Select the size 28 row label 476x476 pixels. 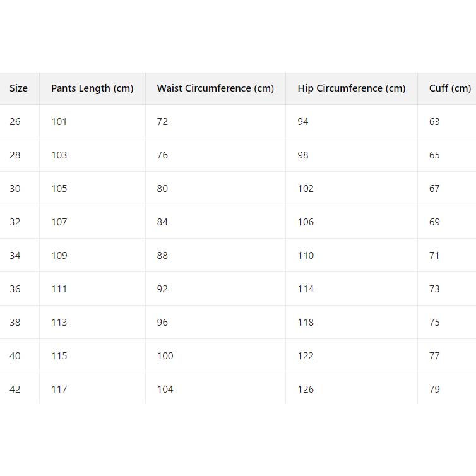[x=15, y=155]
